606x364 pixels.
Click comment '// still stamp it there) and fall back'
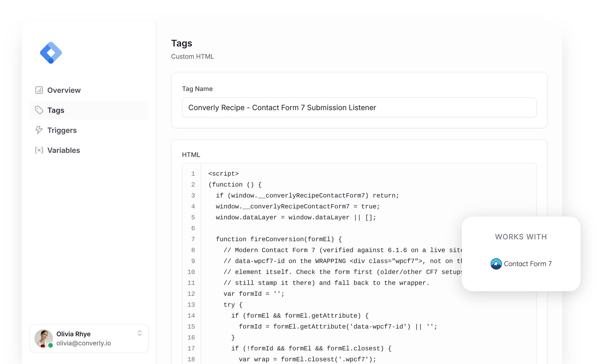pyautogui.click(x=326, y=283)
